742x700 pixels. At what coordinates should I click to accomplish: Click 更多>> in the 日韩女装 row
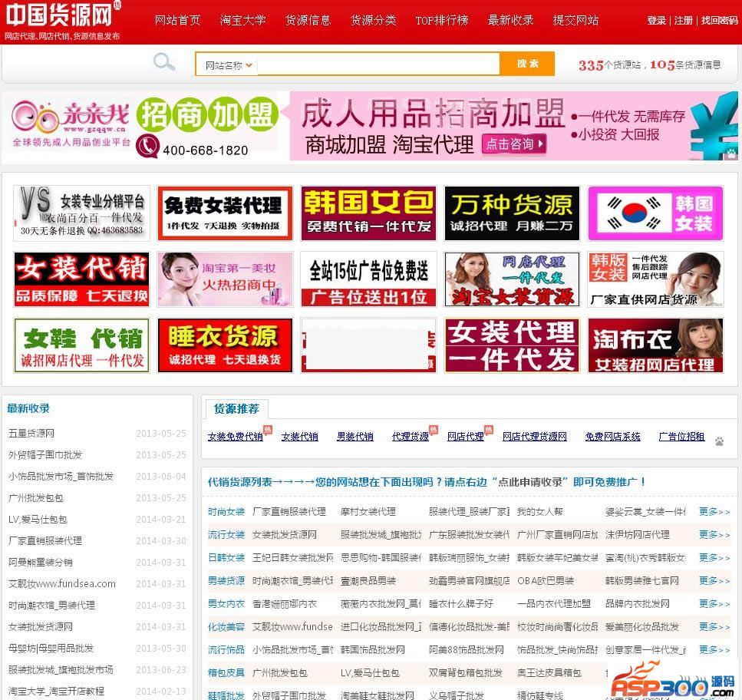click(x=714, y=557)
